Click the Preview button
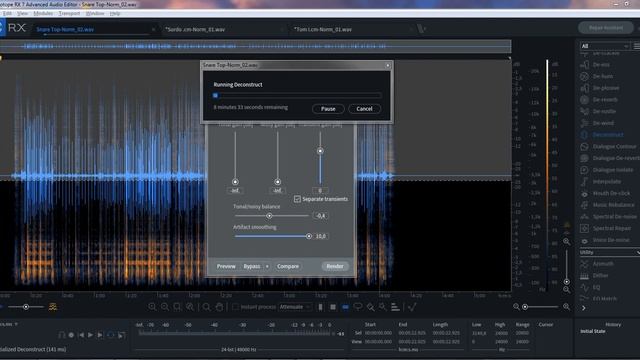640x360 pixels. [226, 267]
